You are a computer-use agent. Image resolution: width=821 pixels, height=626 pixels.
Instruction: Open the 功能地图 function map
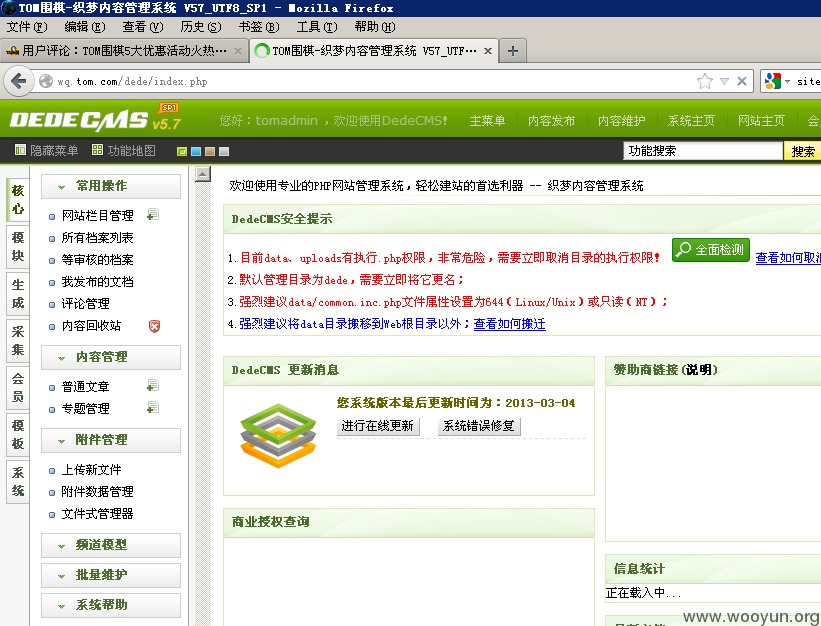pyautogui.click(x=124, y=151)
